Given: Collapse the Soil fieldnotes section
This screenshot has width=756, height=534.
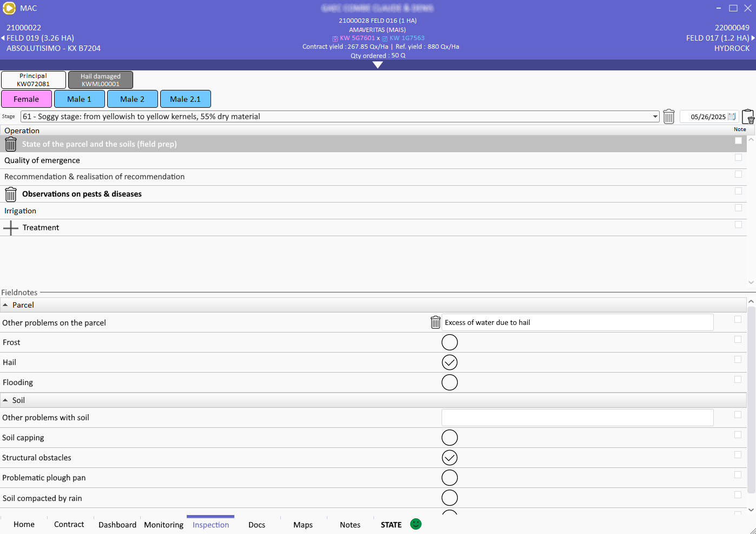Looking at the screenshot, I should (x=5, y=400).
